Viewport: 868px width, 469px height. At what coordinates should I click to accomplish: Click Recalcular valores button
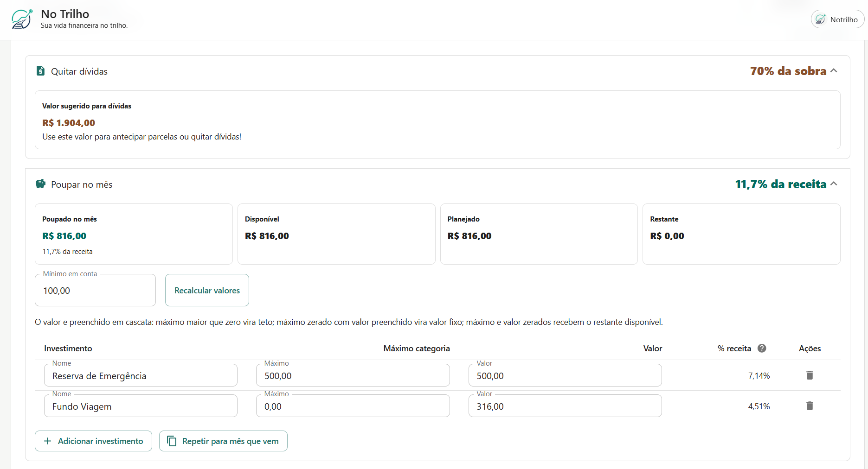[x=207, y=290]
